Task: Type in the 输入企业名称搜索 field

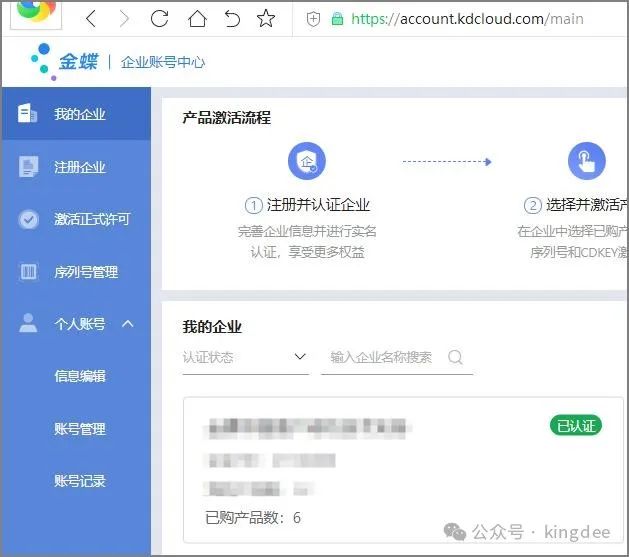Action: [x=385, y=357]
